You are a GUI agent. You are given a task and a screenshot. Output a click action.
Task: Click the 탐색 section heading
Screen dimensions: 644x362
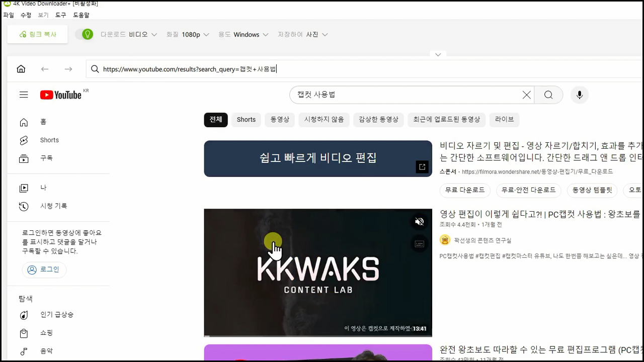click(x=26, y=299)
